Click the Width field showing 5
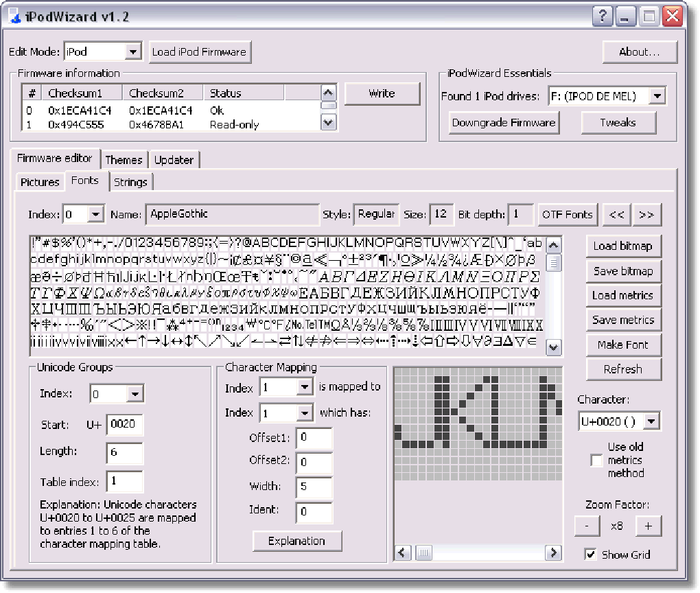Screen dimensions: 700x593 tap(314, 487)
